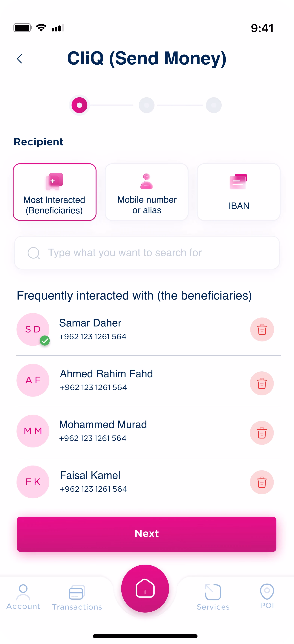Open the Account tab
This screenshot has height=644, width=294.
(23, 597)
